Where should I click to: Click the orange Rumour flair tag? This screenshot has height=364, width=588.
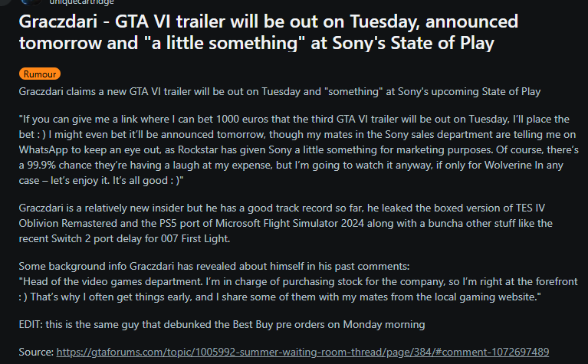pos(40,74)
